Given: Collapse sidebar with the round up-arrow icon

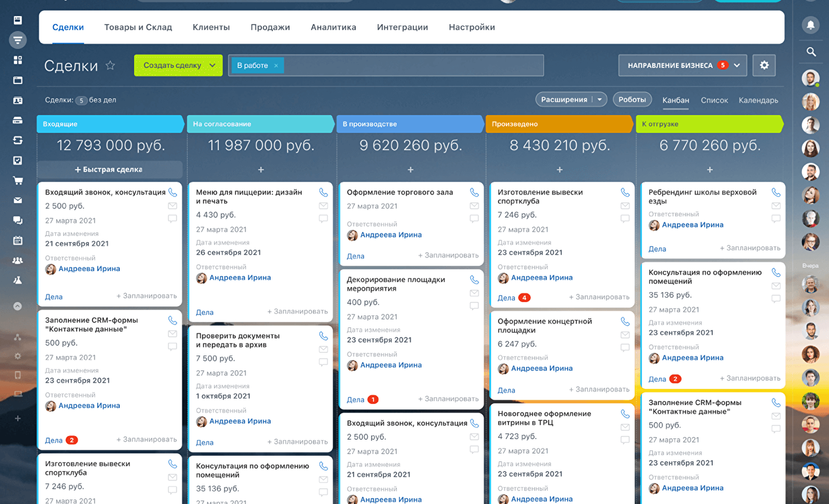Looking at the screenshot, I should click(x=18, y=306).
